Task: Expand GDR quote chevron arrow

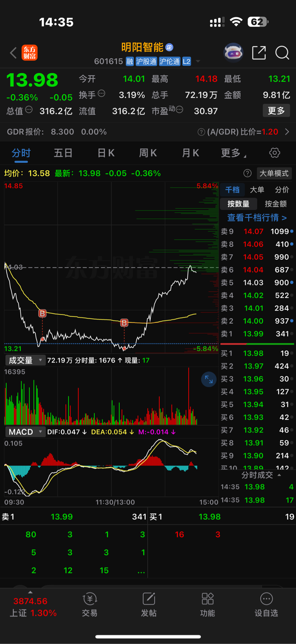Action: 287,132
